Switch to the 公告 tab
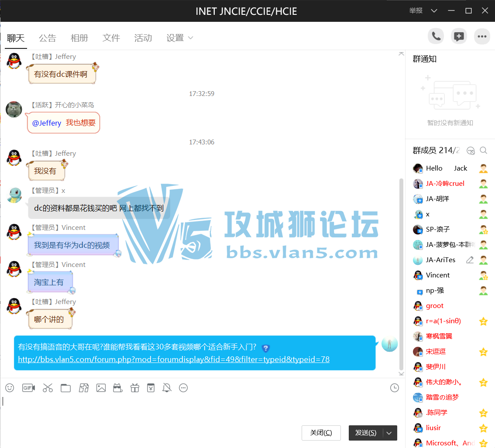The width and height of the screenshot is (495, 448). coord(47,38)
